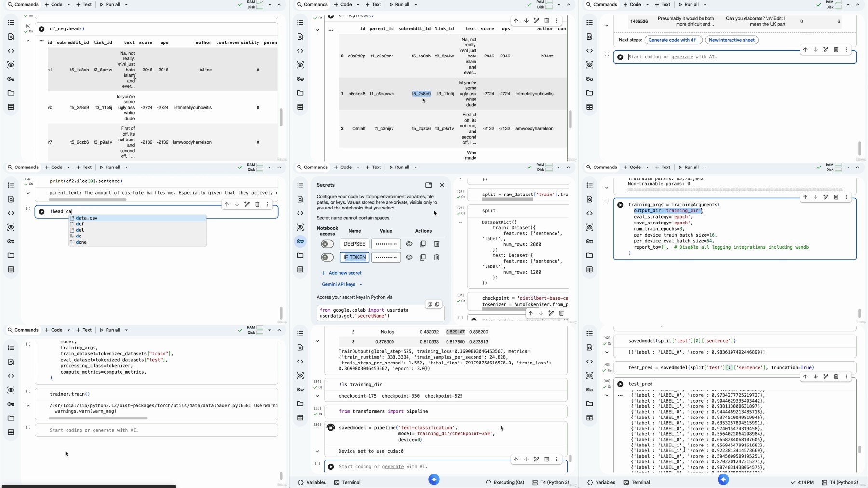The image size is (868, 488).
Task: Delete the DEEPSEE secret
Action: point(437,244)
